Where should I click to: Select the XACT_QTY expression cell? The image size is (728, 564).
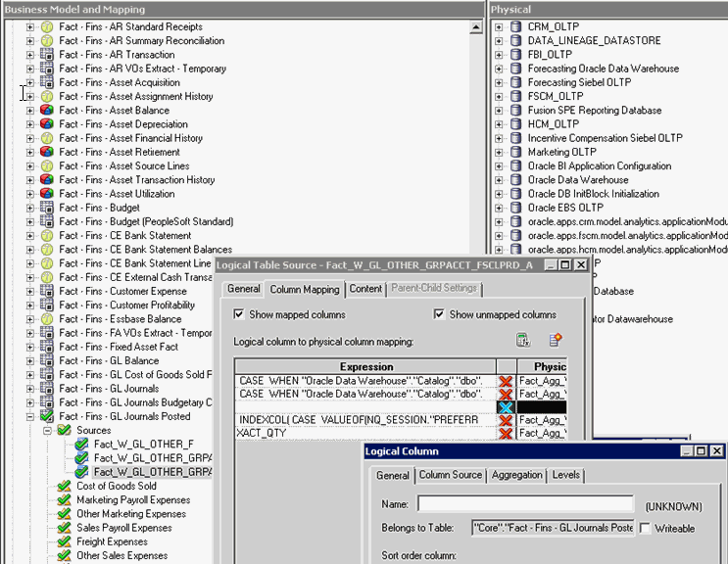[365, 433]
